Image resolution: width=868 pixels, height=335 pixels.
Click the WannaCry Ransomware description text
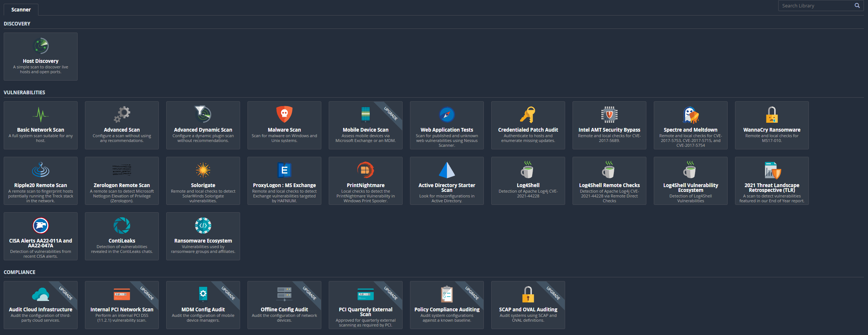pos(772,138)
